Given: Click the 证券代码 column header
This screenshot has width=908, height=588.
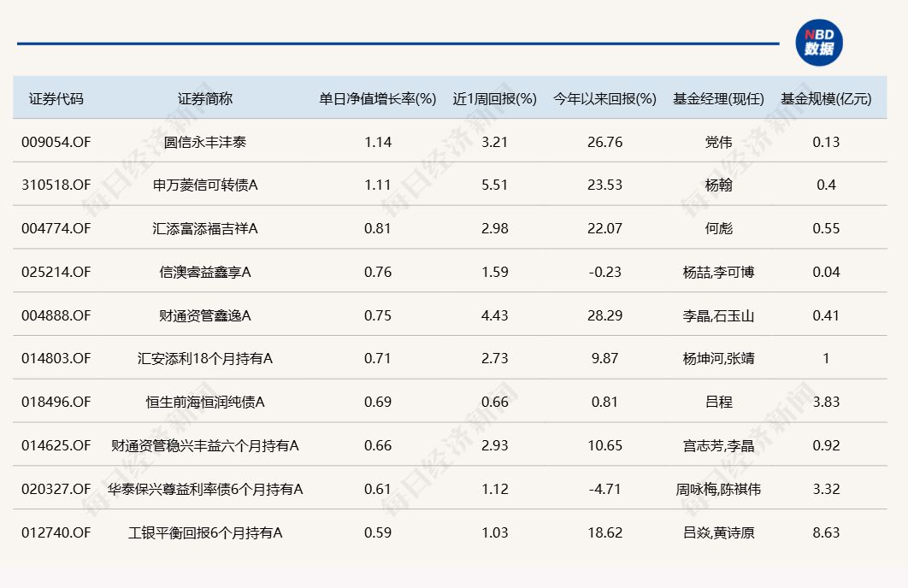Looking at the screenshot, I should (x=56, y=98).
